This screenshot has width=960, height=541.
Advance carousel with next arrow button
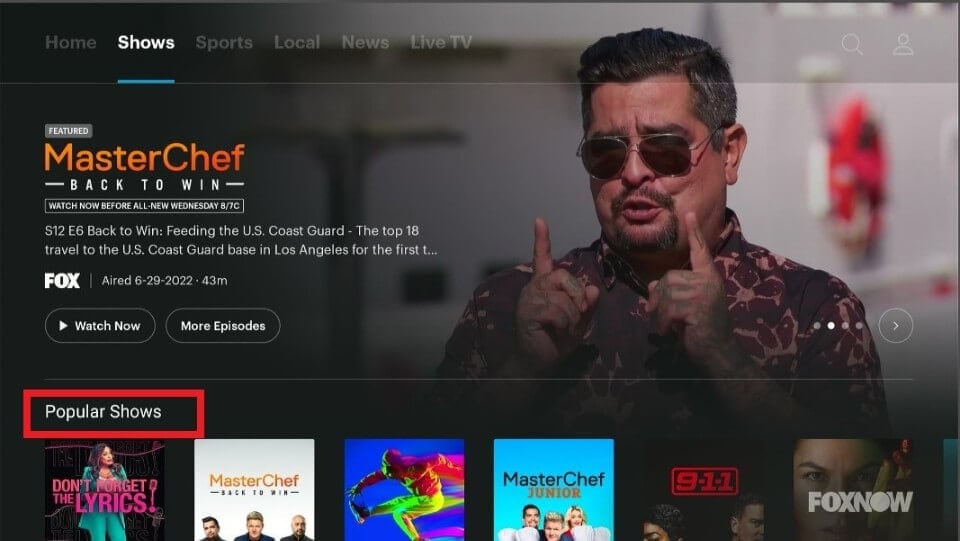tap(896, 326)
